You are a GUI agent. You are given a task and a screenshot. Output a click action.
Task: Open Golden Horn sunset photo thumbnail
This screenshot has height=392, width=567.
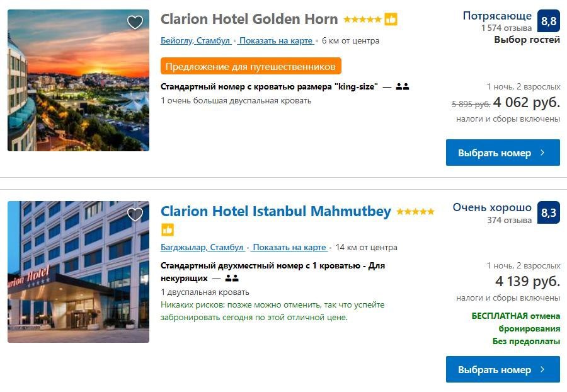pos(78,81)
